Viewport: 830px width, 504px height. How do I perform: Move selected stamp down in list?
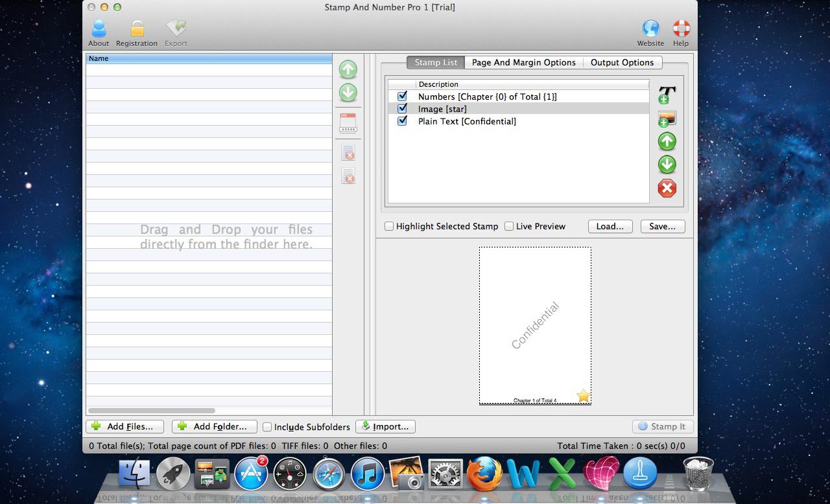click(667, 165)
